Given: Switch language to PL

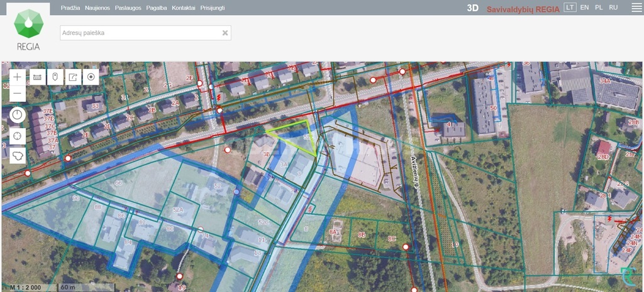Looking at the screenshot, I should tap(599, 8).
